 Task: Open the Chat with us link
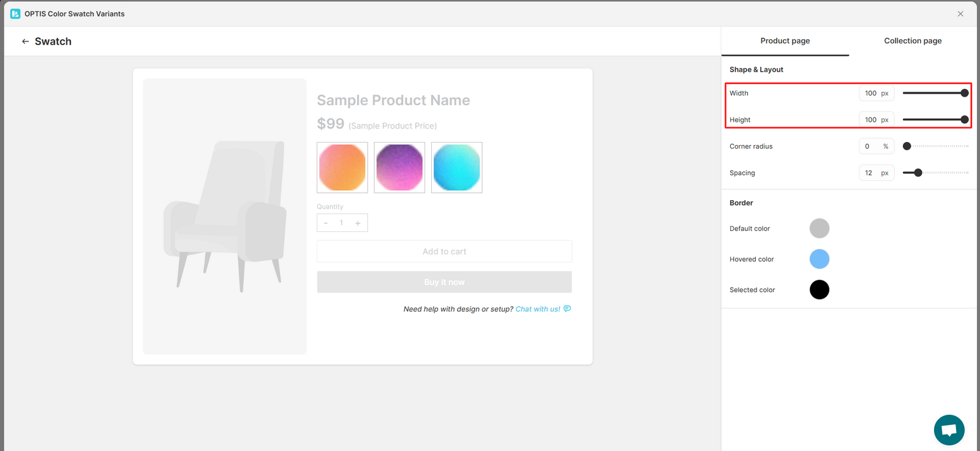[x=538, y=309]
